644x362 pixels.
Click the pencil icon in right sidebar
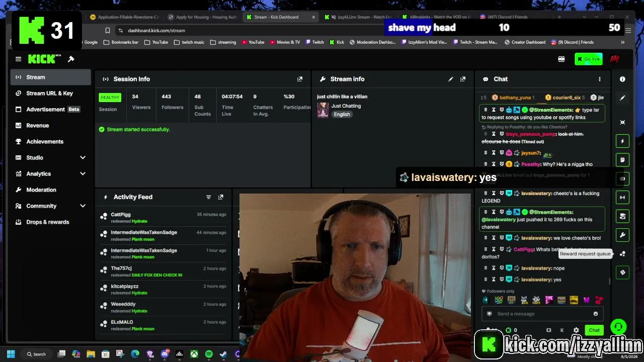coord(622,98)
